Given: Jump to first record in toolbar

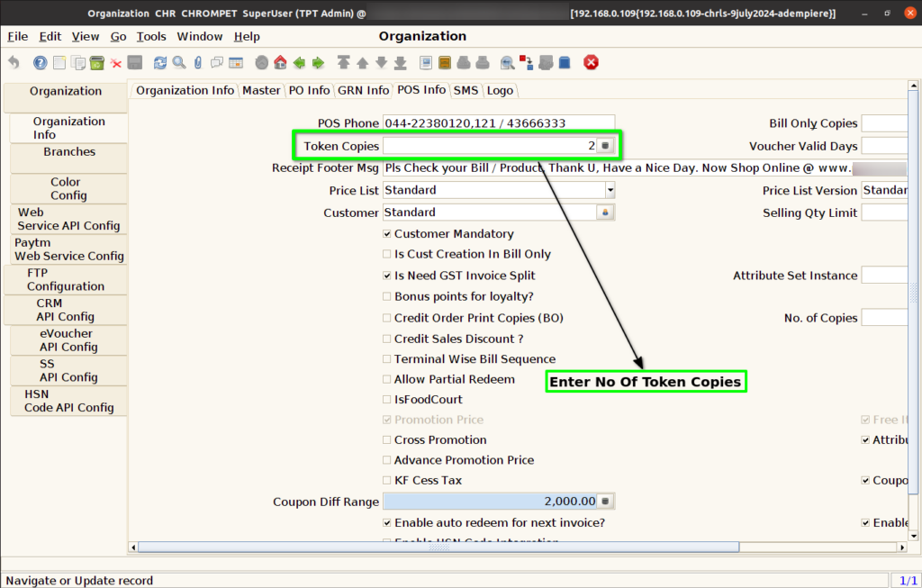Looking at the screenshot, I should [x=343, y=62].
